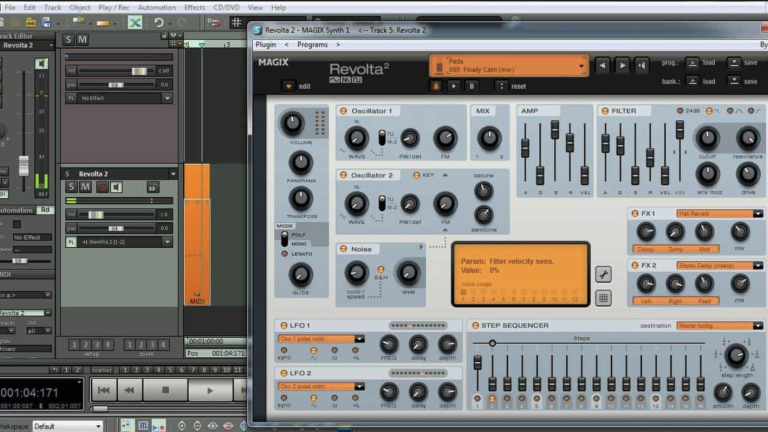This screenshot has width=768, height=432.
Task: Toggle Oscillator 2 on/off
Action: pos(343,175)
